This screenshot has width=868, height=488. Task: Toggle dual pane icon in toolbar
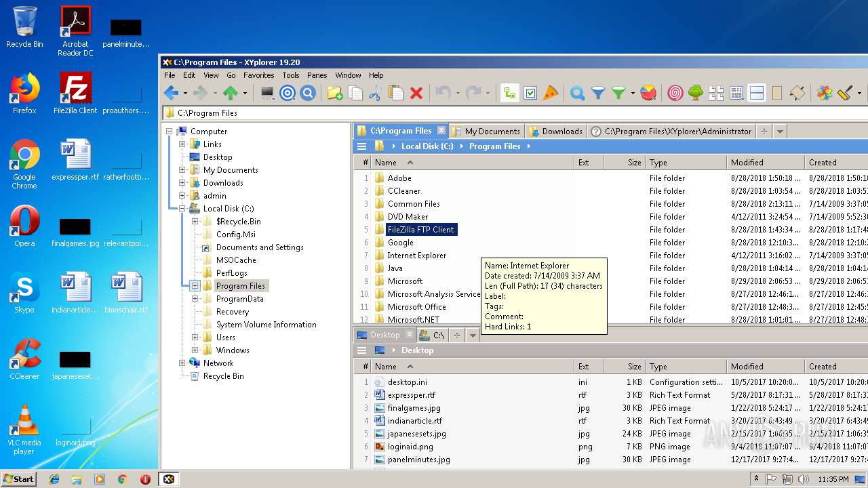pos(757,93)
